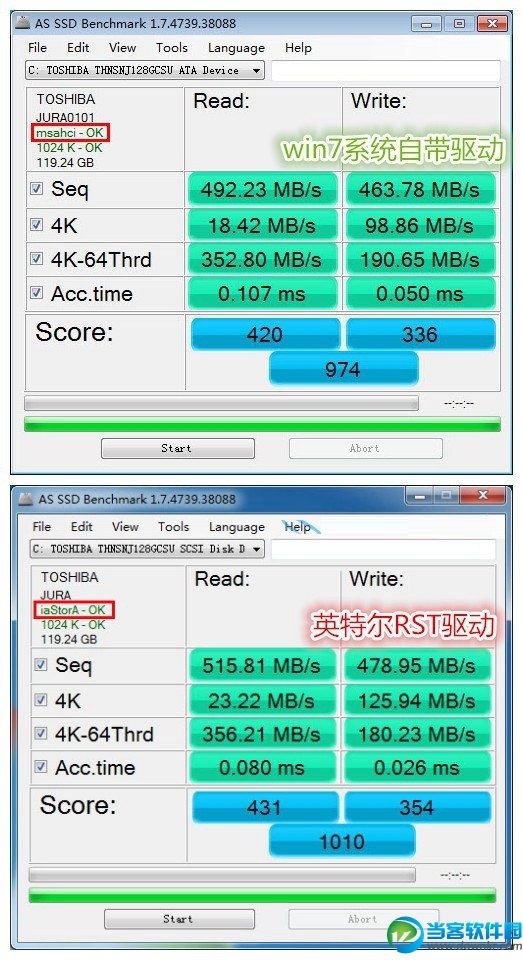Disable the 4K test in lower window
This screenshot has height=960, width=523.
[x=41, y=699]
